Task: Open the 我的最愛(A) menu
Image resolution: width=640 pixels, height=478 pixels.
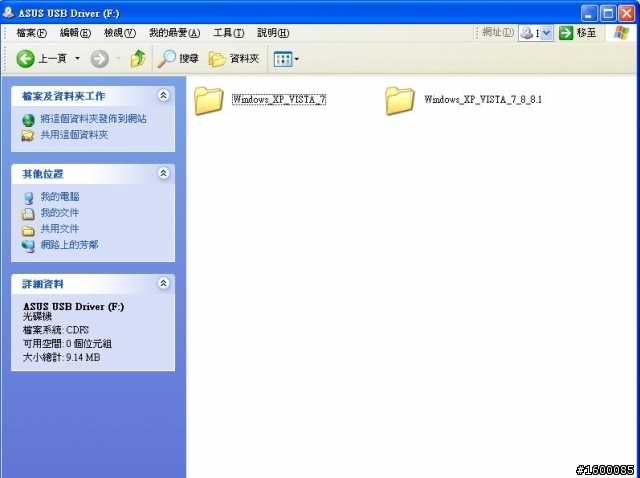Action: [174, 33]
